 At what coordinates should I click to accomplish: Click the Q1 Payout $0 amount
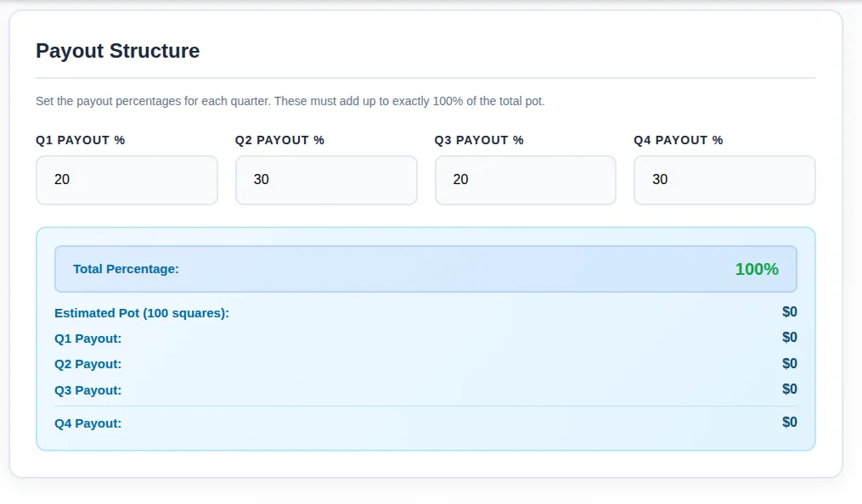[x=789, y=338]
